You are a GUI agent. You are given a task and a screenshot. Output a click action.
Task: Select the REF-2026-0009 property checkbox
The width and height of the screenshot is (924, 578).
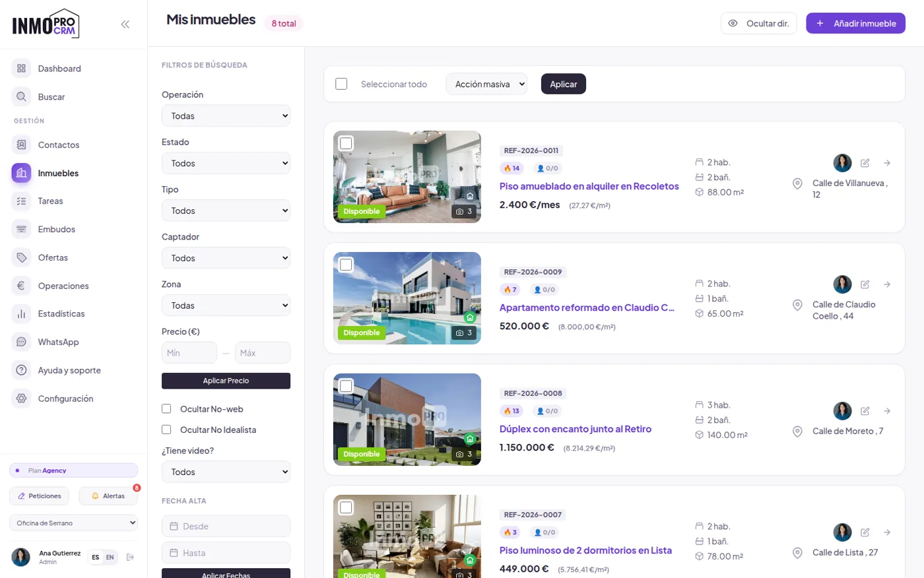point(346,265)
